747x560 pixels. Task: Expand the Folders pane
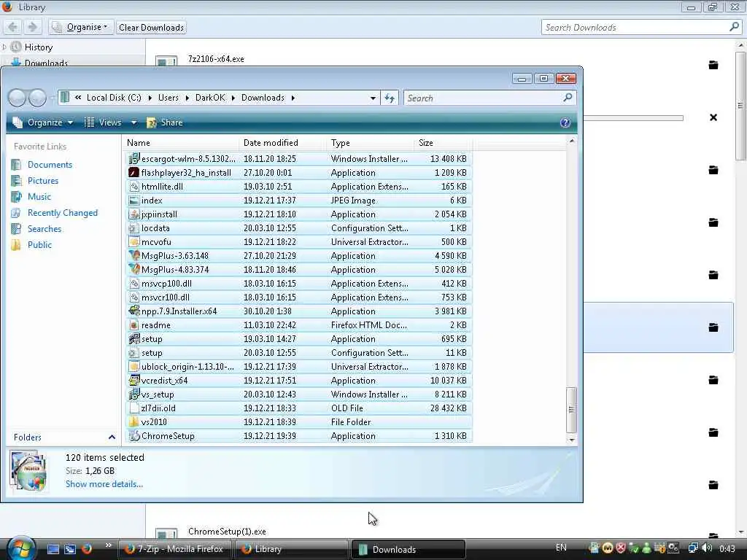112,437
